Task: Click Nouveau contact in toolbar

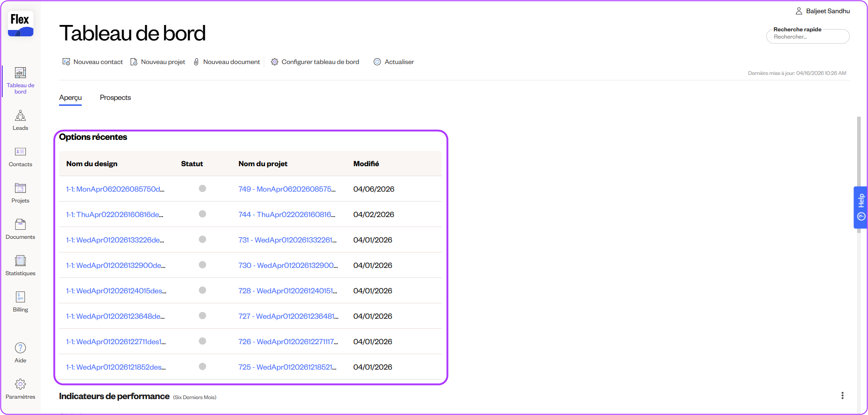Action: click(93, 62)
